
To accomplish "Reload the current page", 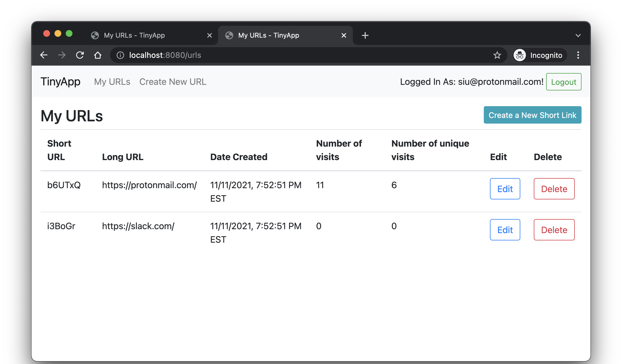I will coord(80,55).
